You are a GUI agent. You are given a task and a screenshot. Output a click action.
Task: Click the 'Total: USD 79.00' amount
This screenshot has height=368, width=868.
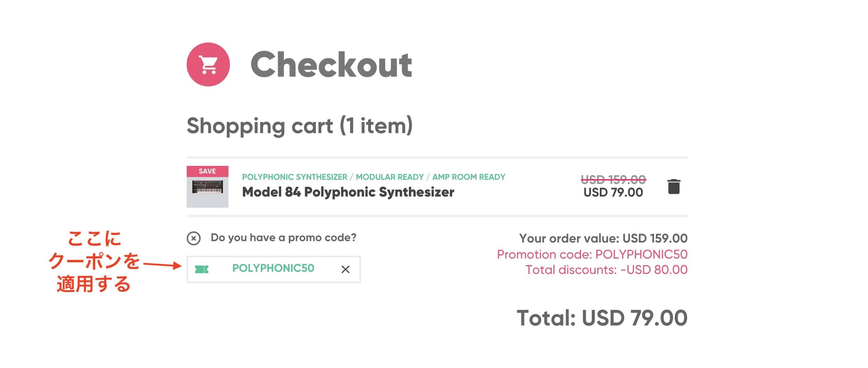602,318
